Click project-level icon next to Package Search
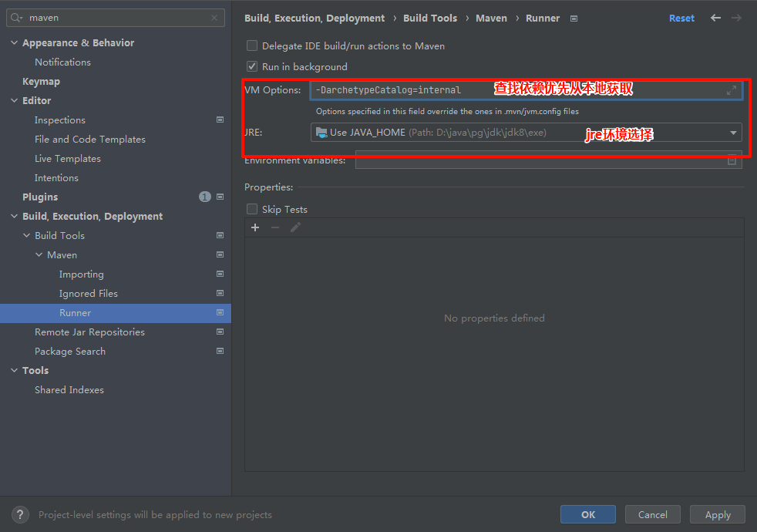 (220, 352)
